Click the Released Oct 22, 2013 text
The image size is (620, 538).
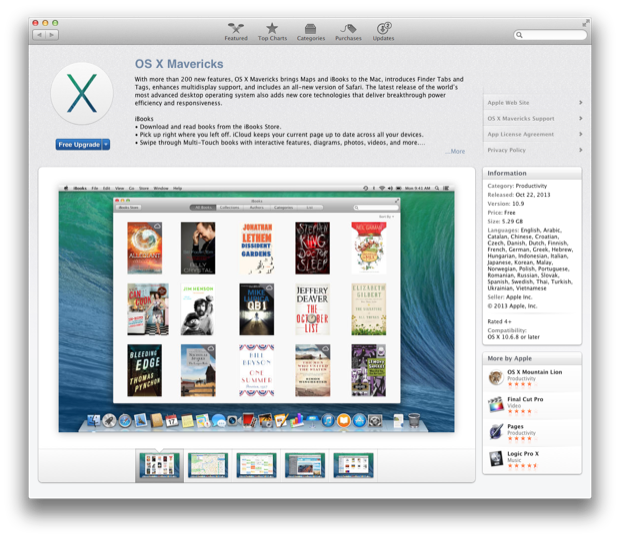pyautogui.click(x=519, y=195)
